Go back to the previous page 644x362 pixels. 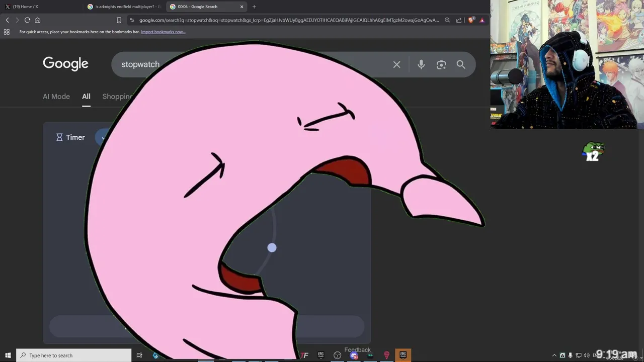click(x=7, y=20)
